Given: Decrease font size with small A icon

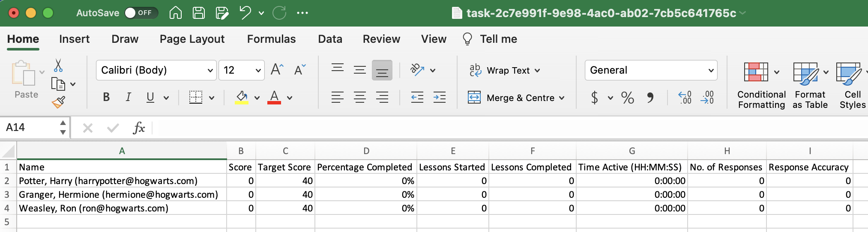Looking at the screenshot, I should pyautogui.click(x=300, y=69).
